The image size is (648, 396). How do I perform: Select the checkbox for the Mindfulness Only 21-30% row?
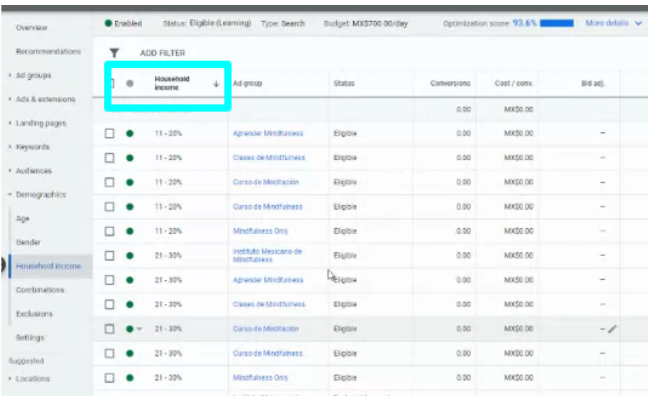click(x=110, y=378)
